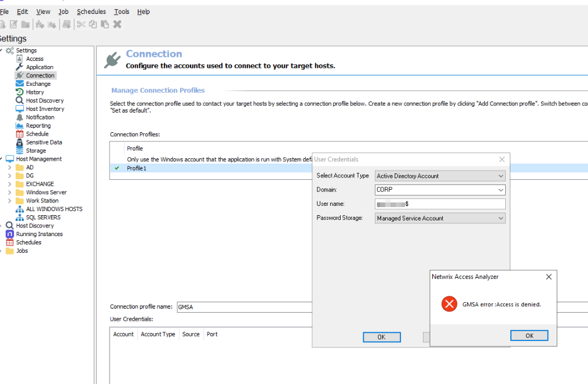Expand the AD folder node
The image size is (588, 384).
coord(10,168)
